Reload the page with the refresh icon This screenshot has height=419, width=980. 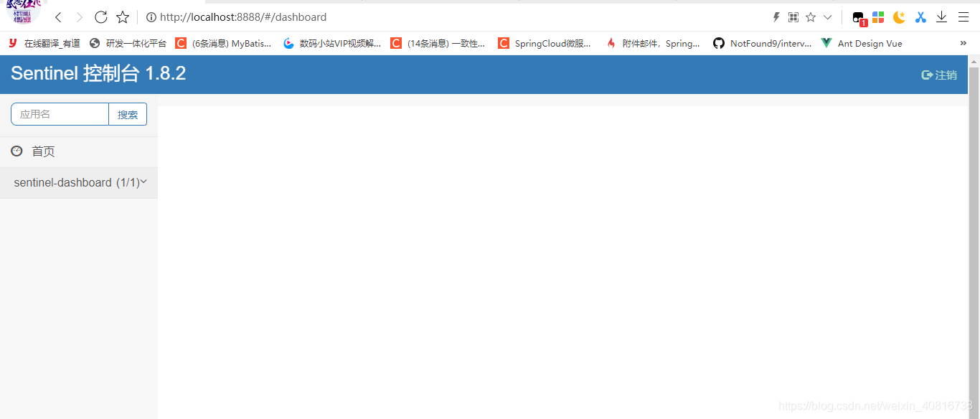[101, 17]
